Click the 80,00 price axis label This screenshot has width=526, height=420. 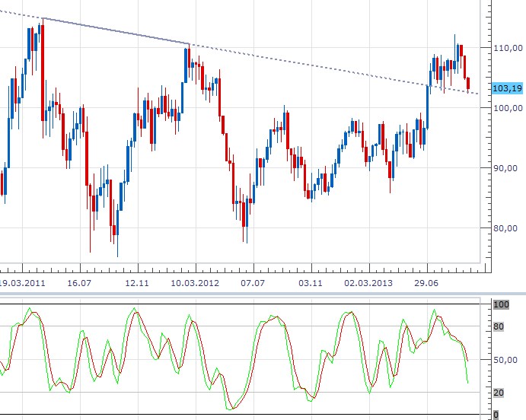505,228
